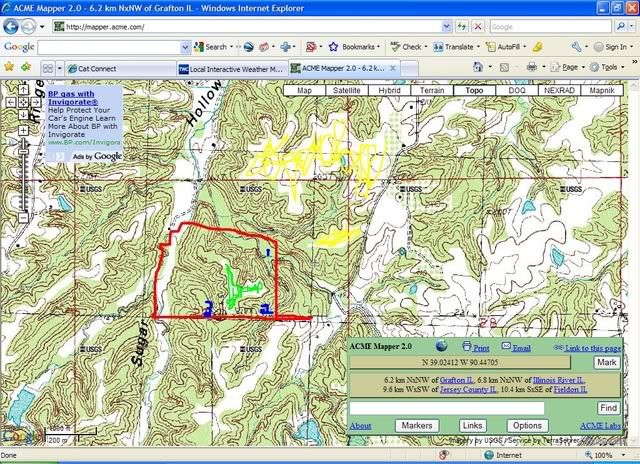Expand the address bar URL history dropdown
Image resolution: width=640 pixels, height=464 pixels.
click(x=447, y=27)
